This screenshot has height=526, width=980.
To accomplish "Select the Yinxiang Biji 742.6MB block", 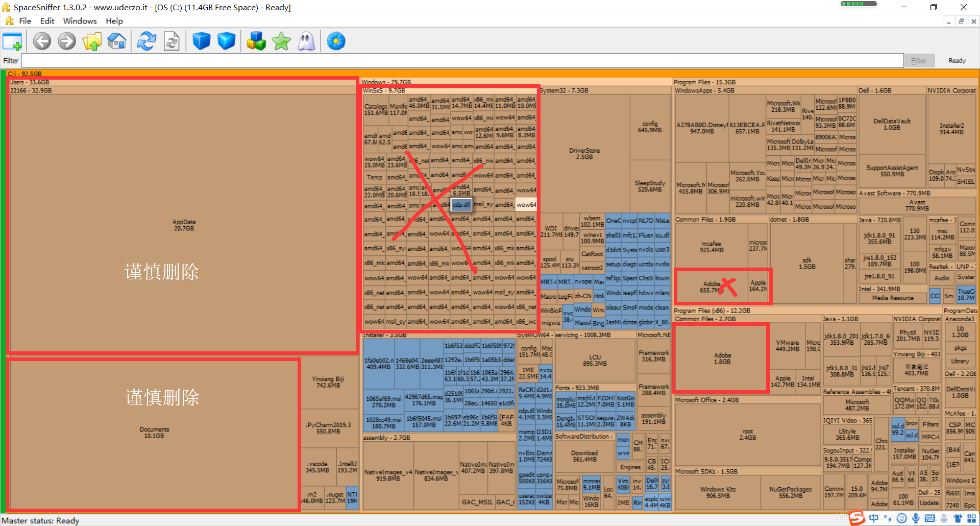I will click(x=328, y=382).
